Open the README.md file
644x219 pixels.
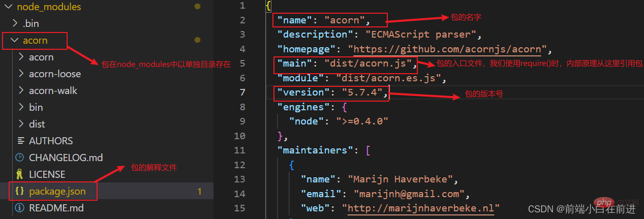[x=56, y=208]
